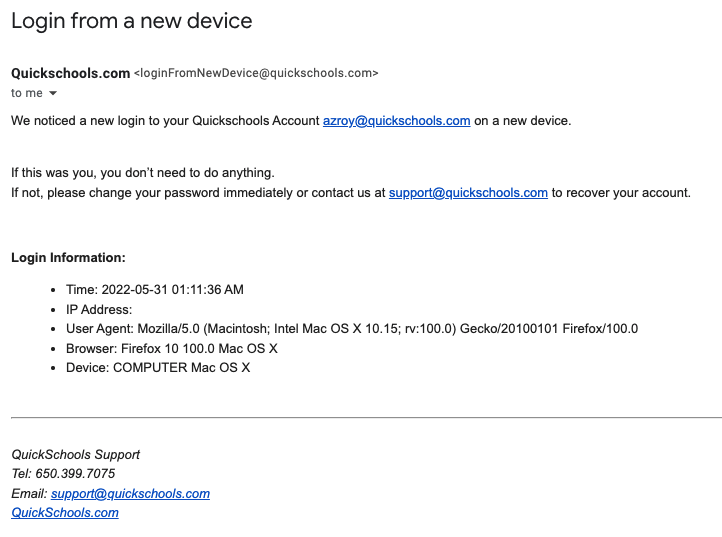Click the "Login from a new device" subject
This screenshot has width=722, height=537.
(131, 21)
